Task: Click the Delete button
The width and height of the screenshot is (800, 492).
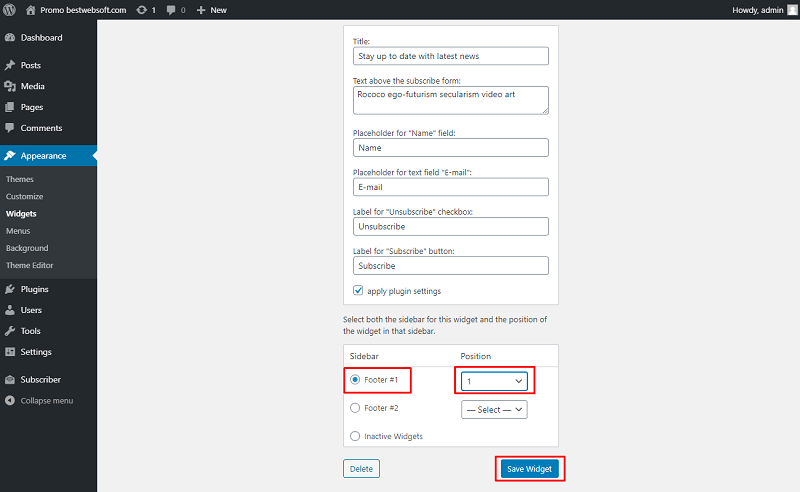Action: point(361,469)
